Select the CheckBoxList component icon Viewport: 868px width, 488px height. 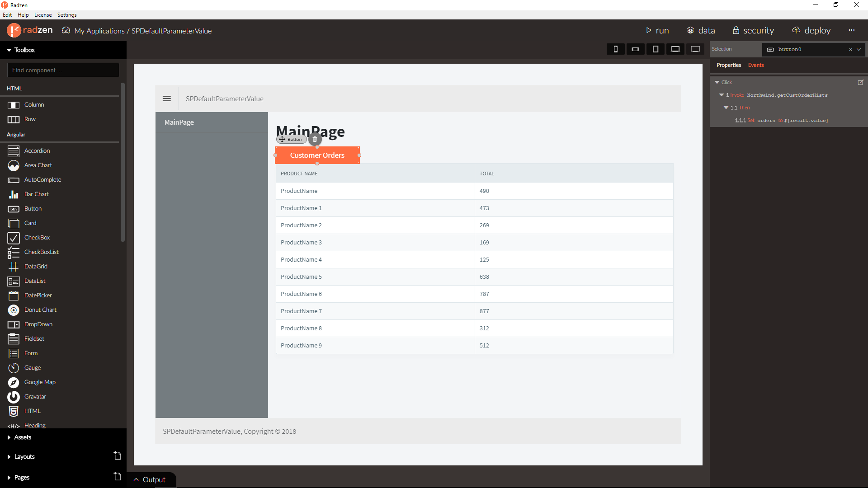(14, 252)
